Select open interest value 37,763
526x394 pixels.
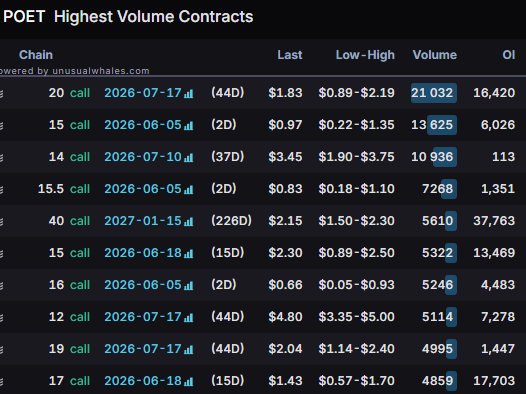494,221
